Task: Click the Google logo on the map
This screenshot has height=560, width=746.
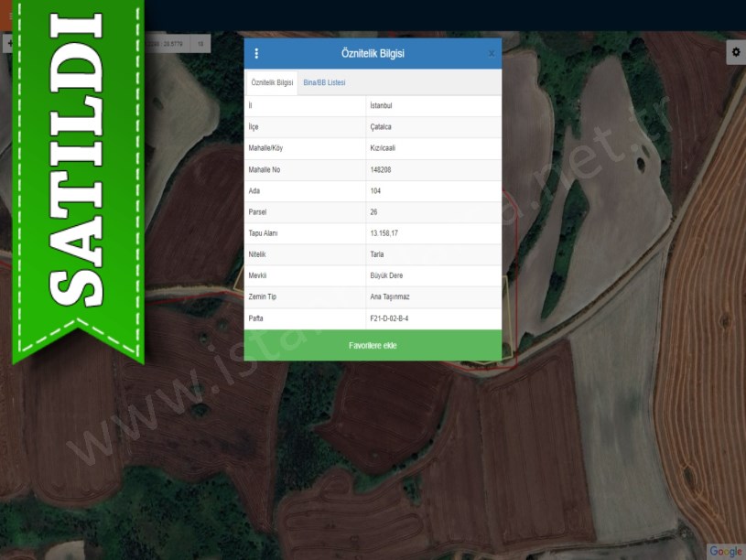Action: tap(724, 551)
